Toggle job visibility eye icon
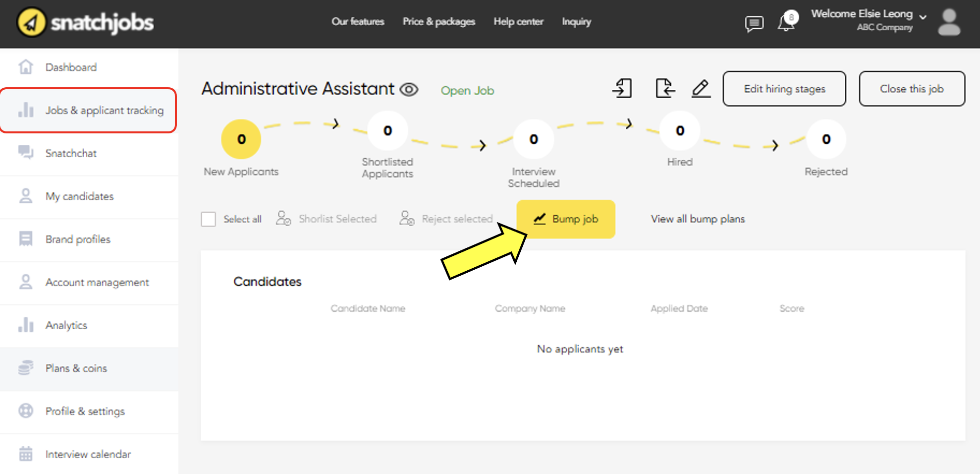980x475 pixels. (409, 90)
